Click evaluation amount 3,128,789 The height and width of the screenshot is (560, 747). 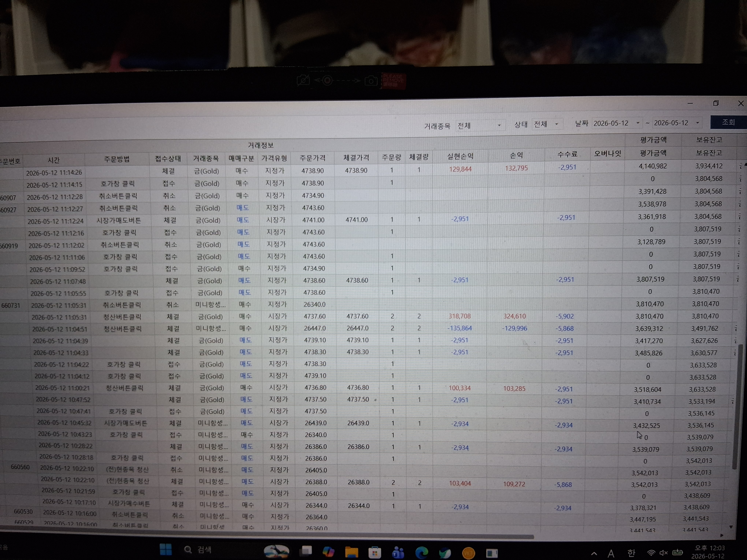[651, 242]
